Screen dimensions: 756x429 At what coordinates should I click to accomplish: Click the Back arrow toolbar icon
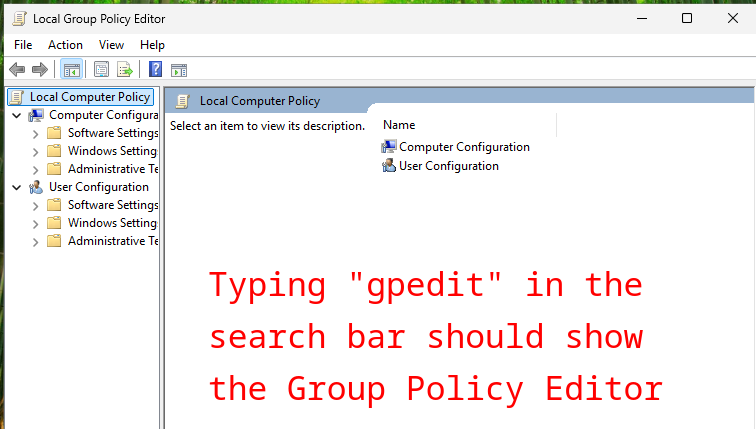click(x=16, y=69)
